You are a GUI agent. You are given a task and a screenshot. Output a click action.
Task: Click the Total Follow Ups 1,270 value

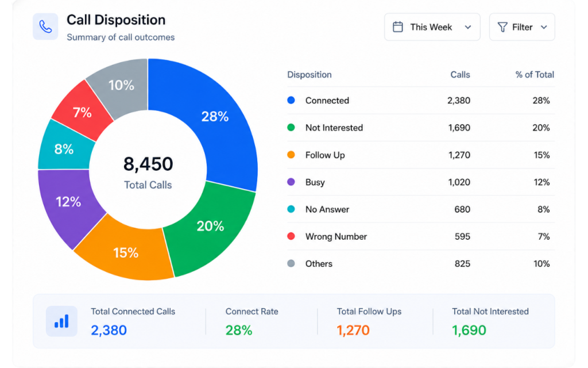pos(353,331)
